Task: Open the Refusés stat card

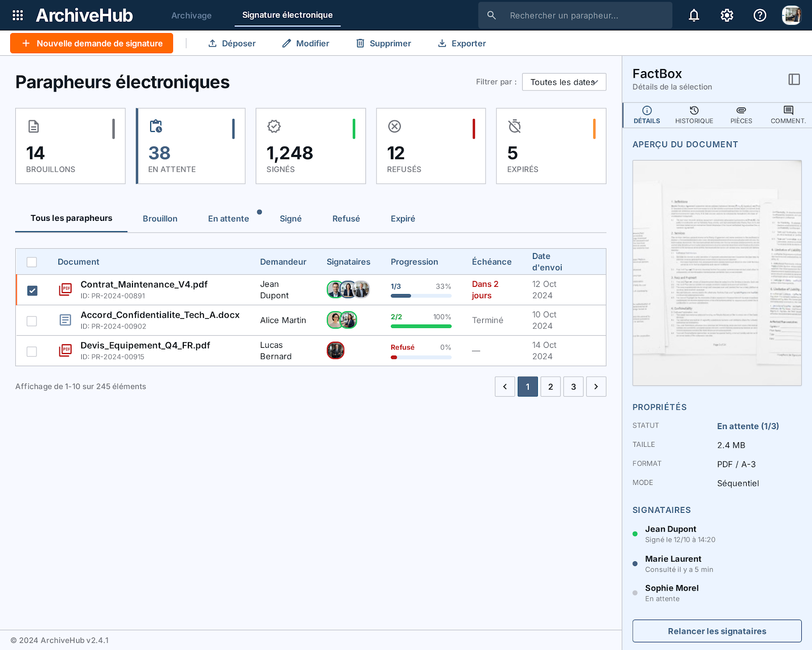Action: pyautogui.click(x=431, y=146)
